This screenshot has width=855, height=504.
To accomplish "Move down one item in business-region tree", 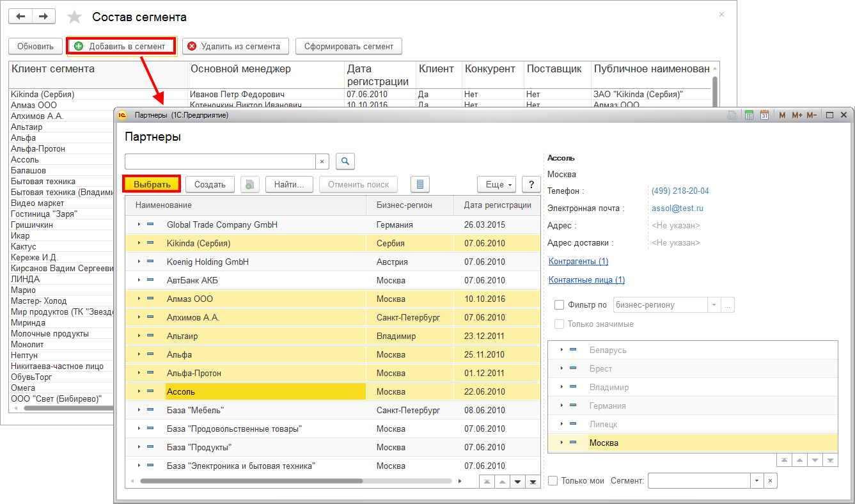I will click(815, 460).
